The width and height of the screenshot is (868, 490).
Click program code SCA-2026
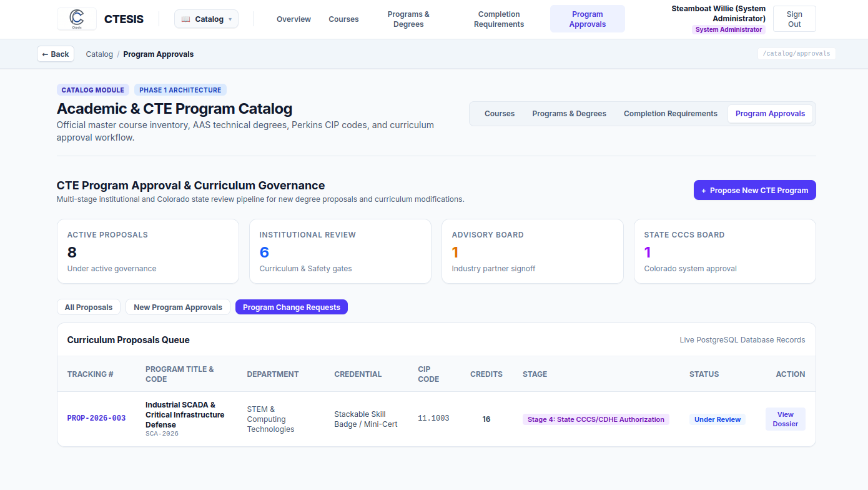click(x=162, y=434)
